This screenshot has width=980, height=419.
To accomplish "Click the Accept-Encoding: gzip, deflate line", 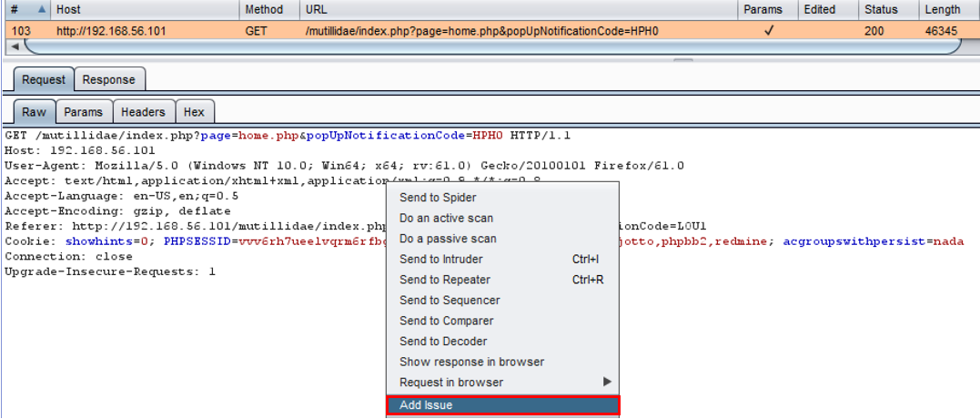I will click(117, 211).
